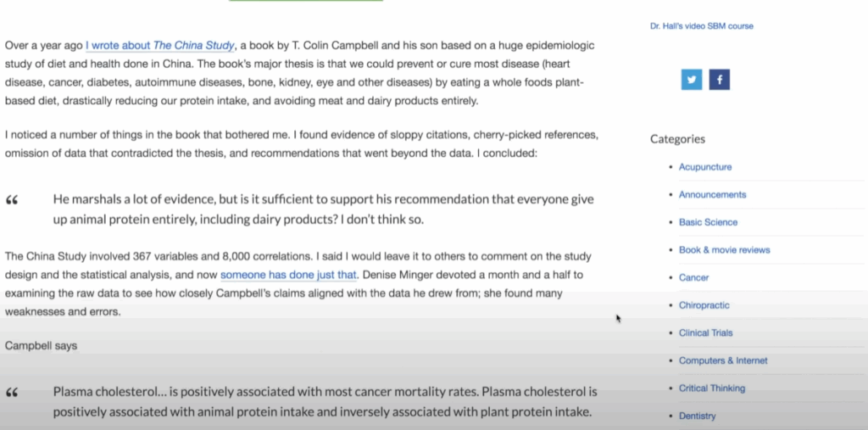Click the quote mark beside 'Plasma cholesterol' blockquote
868x430 pixels.
coord(12,393)
